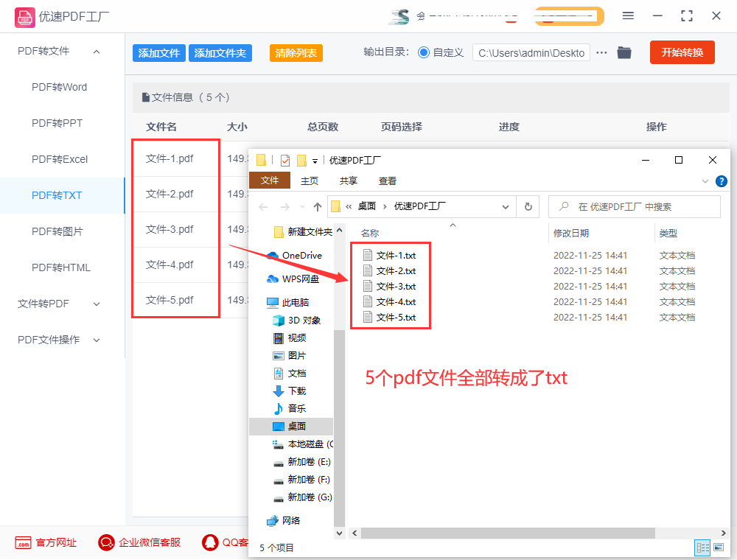Screen dimensions: 737x560
Task: Open PDF转图片 in sidebar
Action: [x=57, y=231]
